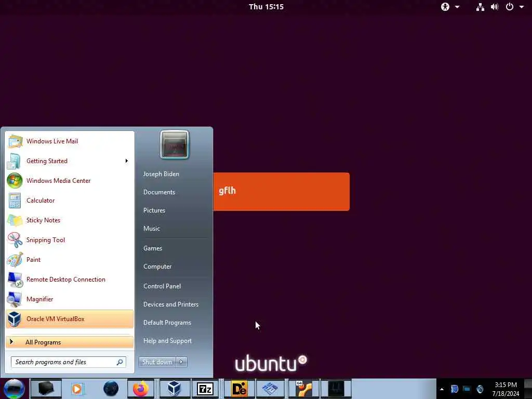Image resolution: width=532 pixels, height=399 pixels.
Task: Open the Pictures library link
Action: pos(154,210)
